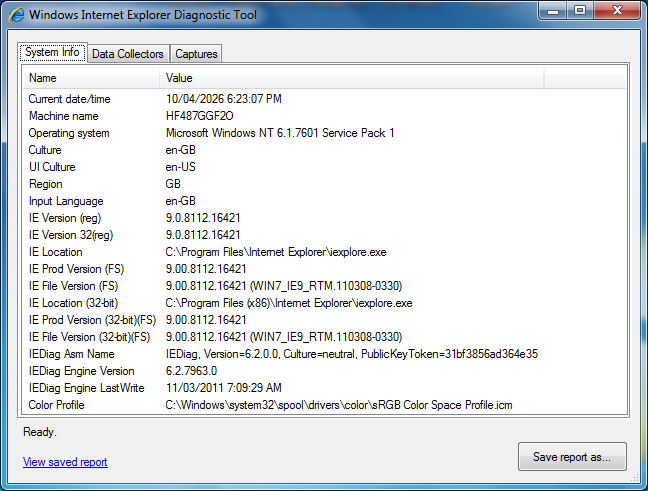Screen dimensions: 648x491
Task: Click the sRGB Color Space Profile.icm path
Action: pos(339,405)
